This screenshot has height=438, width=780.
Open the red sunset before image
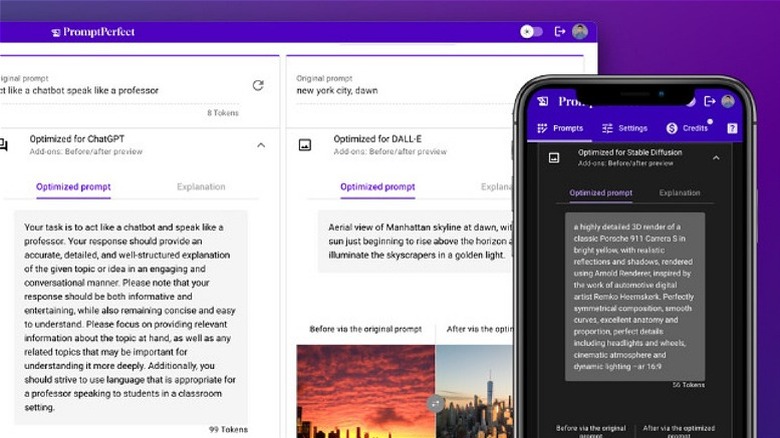366,391
